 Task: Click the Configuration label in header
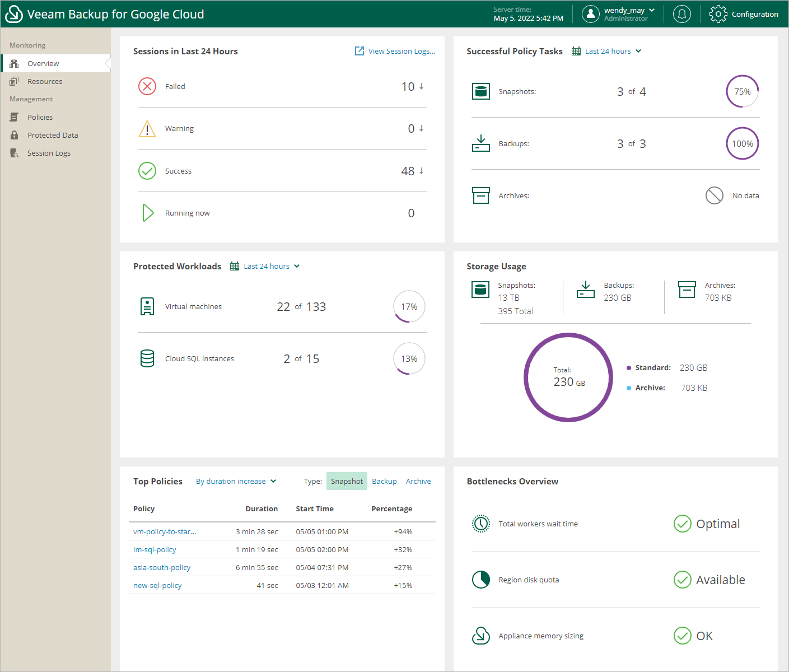(x=755, y=14)
